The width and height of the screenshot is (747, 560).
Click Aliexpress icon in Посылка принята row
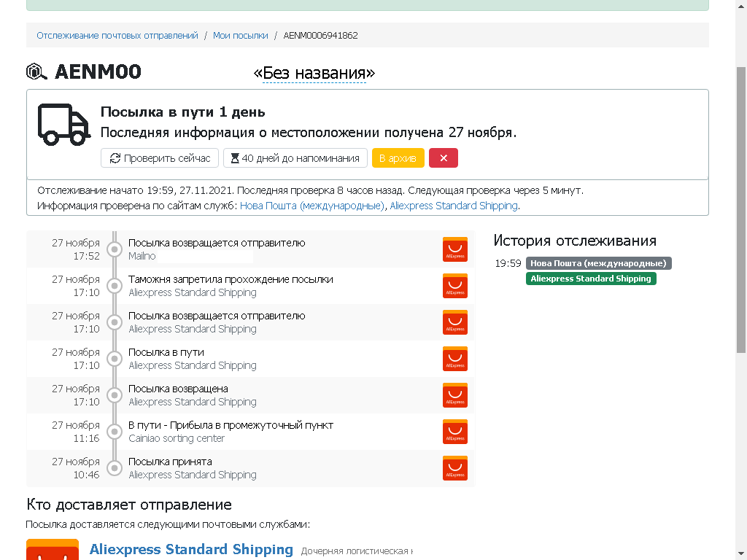point(455,468)
